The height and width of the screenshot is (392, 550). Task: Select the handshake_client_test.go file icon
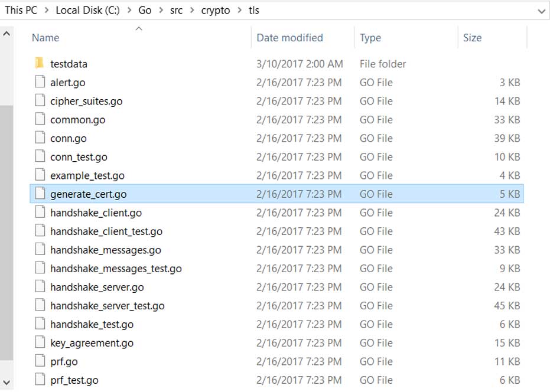click(x=40, y=230)
